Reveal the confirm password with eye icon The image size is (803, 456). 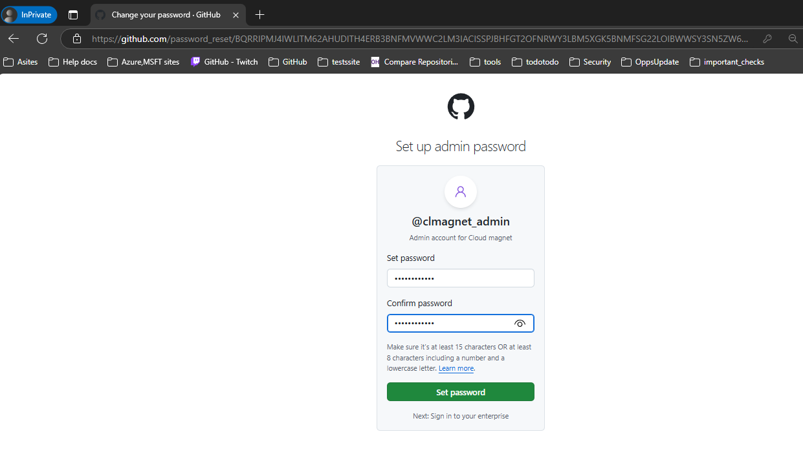tap(520, 323)
